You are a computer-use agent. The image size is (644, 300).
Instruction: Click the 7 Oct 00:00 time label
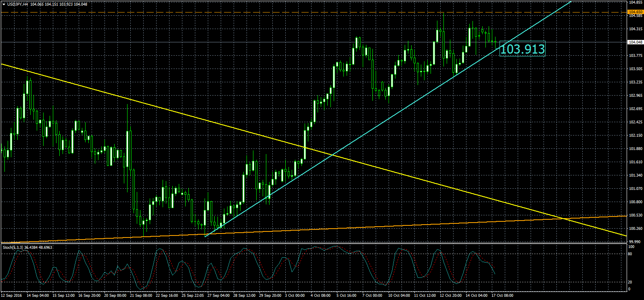coord(372,296)
